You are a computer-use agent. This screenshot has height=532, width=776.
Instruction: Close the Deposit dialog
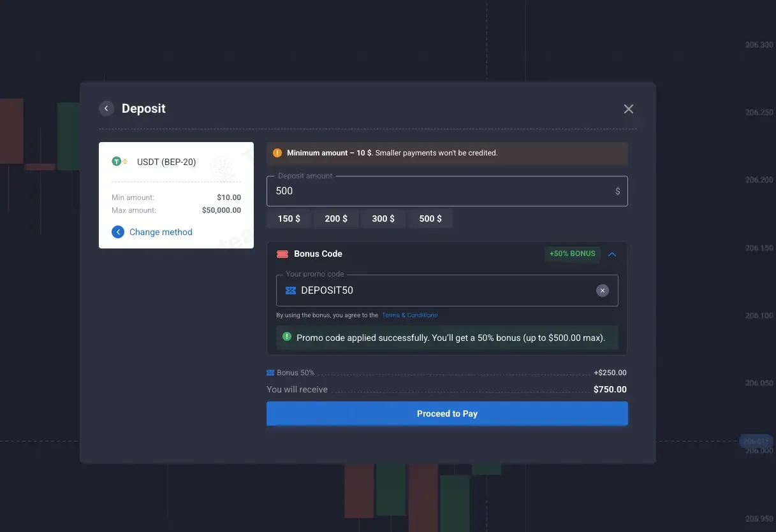tap(629, 109)
